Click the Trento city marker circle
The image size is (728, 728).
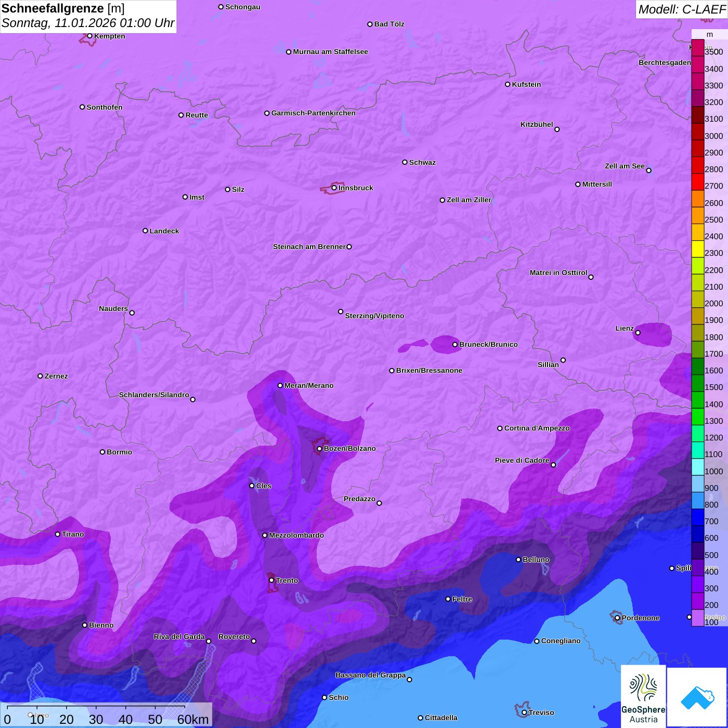[x=271, y=580]
